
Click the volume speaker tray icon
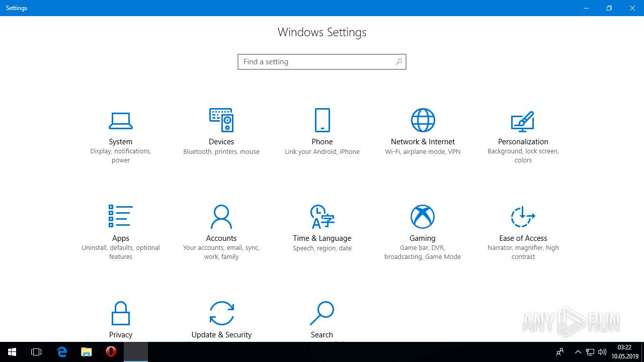[x=602, y=352]
